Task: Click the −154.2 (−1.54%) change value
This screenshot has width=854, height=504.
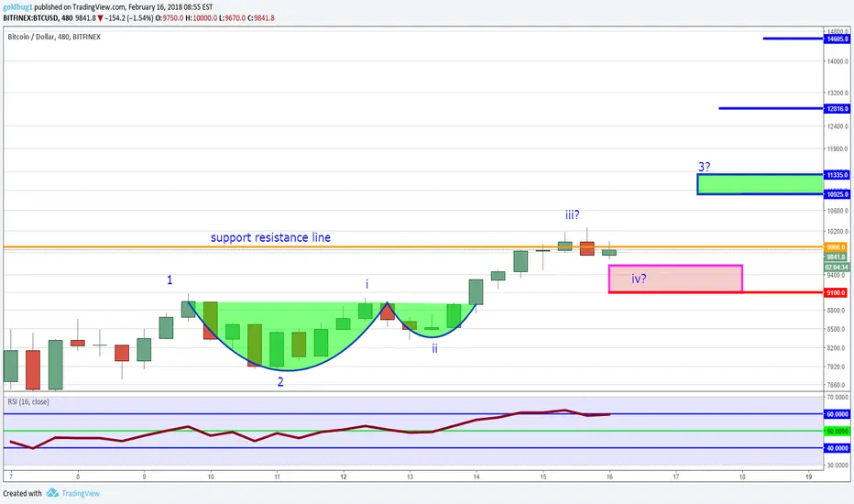Action: tap(129, 18)
